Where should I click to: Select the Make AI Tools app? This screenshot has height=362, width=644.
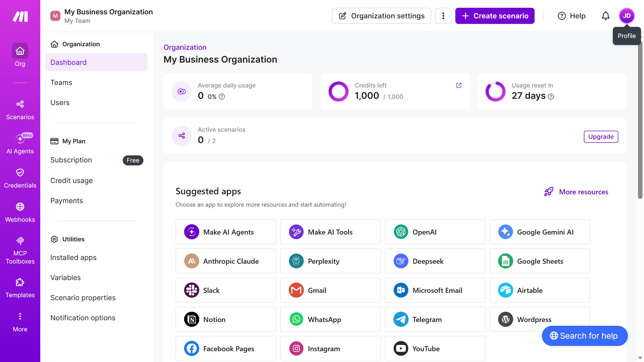(x=331, y=232)
